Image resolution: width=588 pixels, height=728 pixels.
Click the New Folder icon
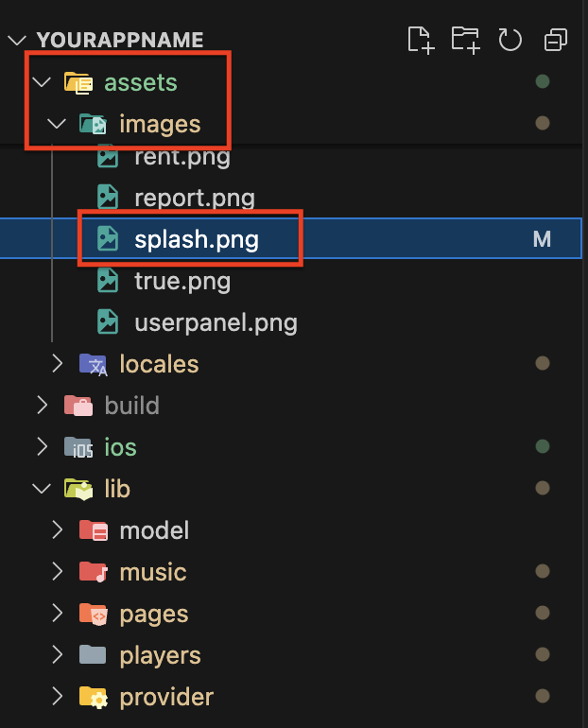coord(465,40)
